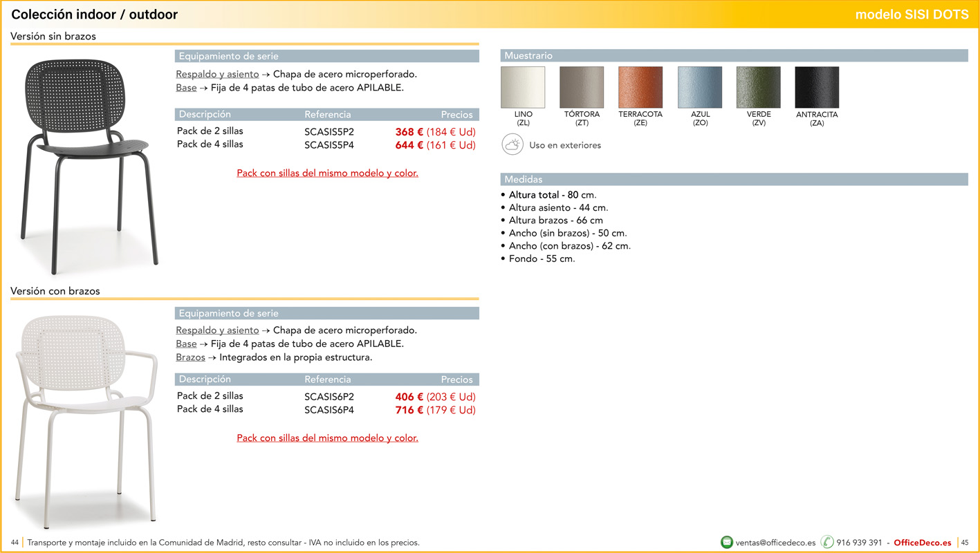
Task: Click the green email envelope icon
Action: point(726,543)
